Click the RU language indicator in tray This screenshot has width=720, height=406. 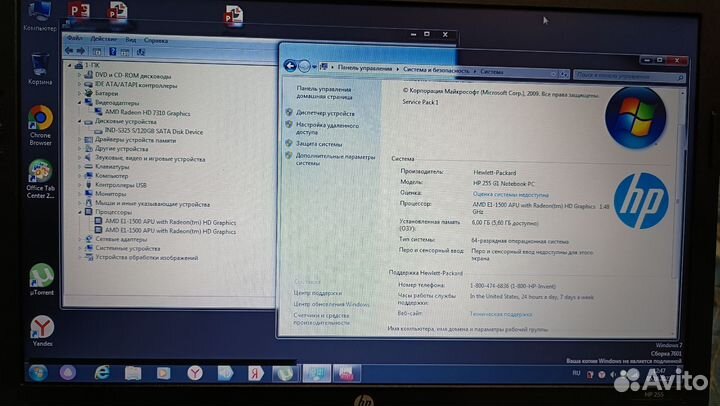pos(576,373)
